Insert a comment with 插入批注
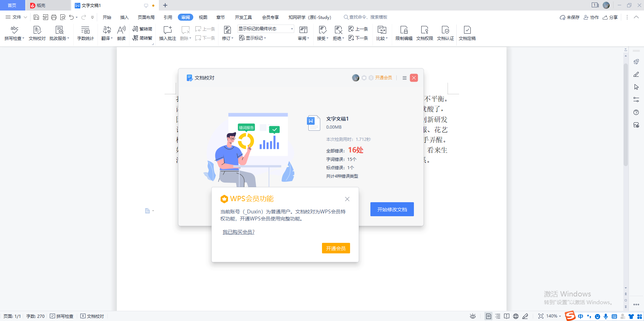 pos(168,33)
